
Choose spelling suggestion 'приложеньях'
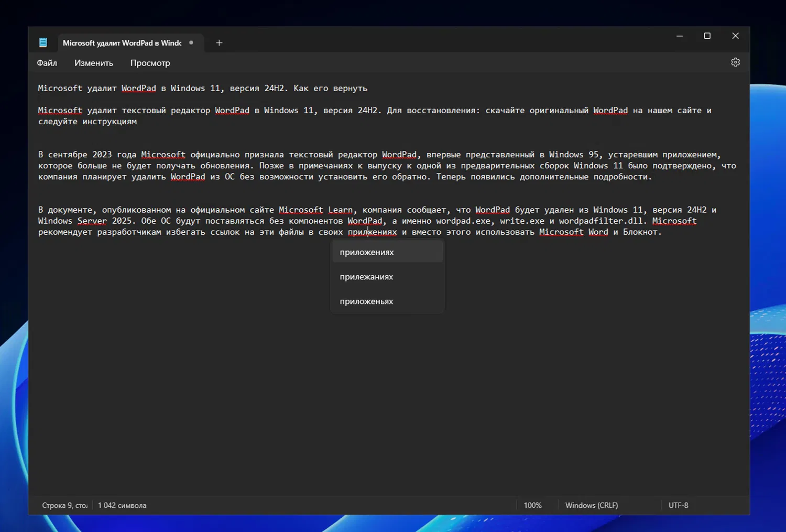tap(387, 301)
